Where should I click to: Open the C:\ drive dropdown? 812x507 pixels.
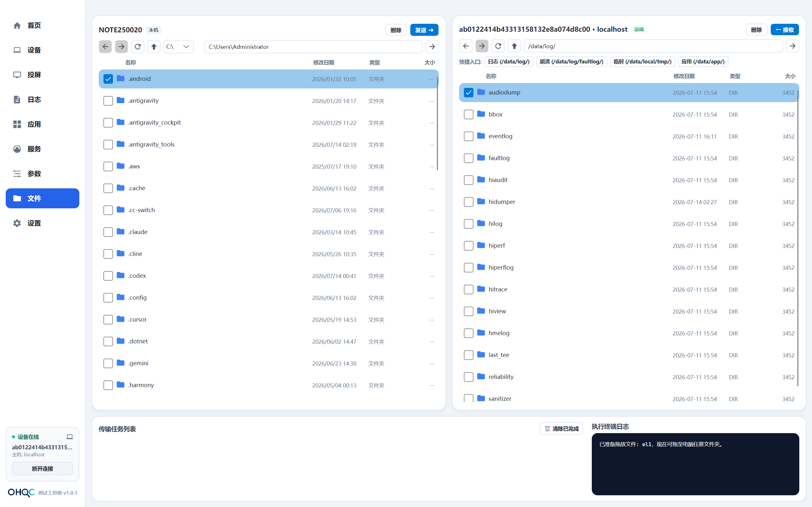179,47
